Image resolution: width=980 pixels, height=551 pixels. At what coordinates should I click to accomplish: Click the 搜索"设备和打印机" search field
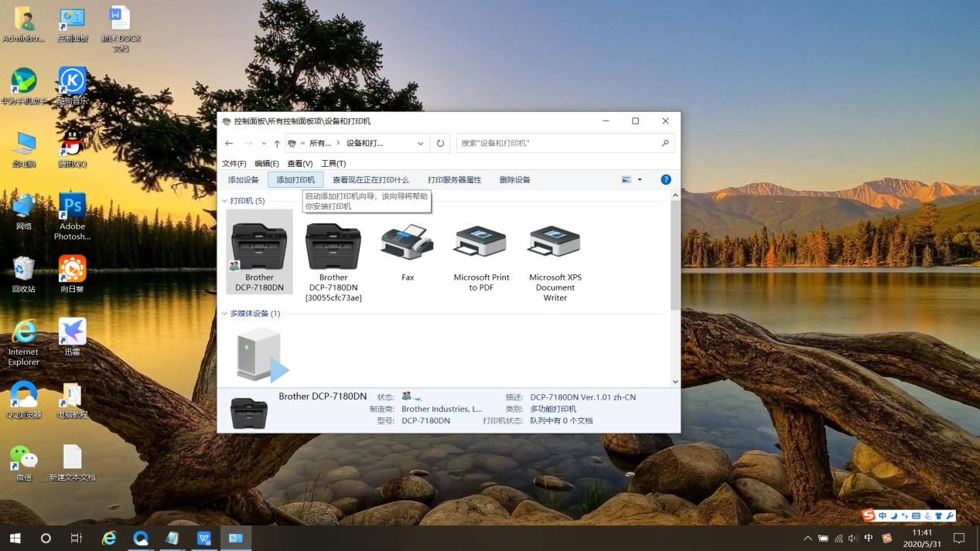click(557, 143)
